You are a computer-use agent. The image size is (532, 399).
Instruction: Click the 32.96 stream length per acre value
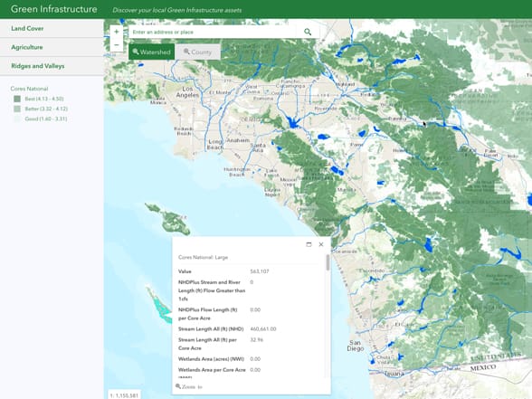[x=257, y=339]
